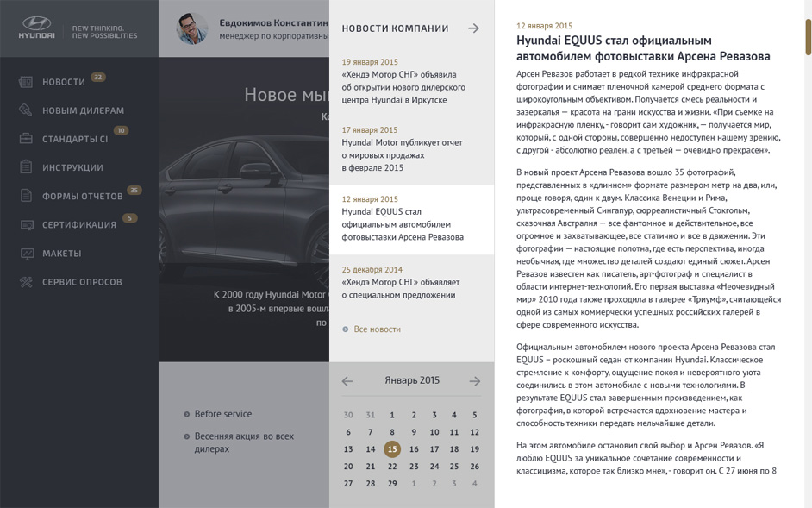Go to previous month in calendar

pyautogui.click(x=347, y=381)
